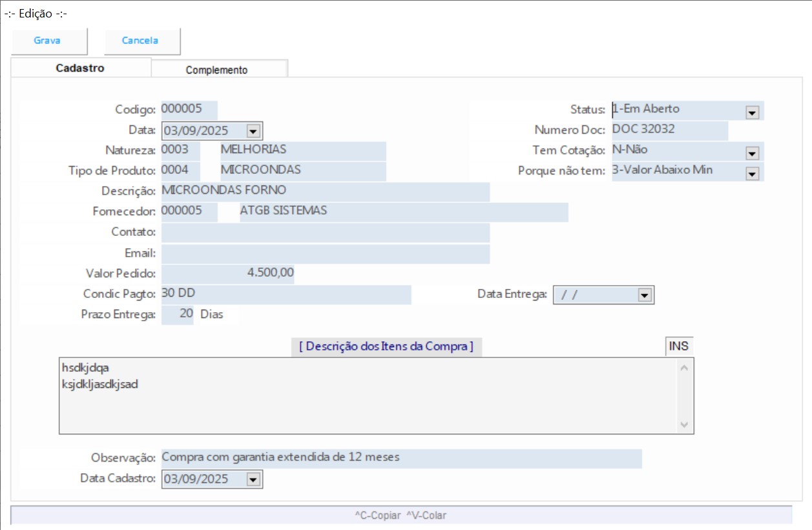This screenshot has width=812, height=530.
Task: Open the Data date picker dropdown
Action: point(253,131)
